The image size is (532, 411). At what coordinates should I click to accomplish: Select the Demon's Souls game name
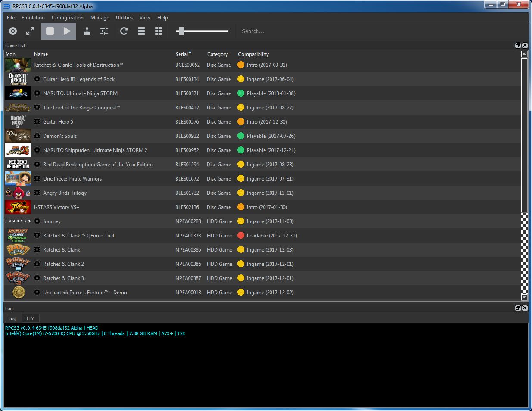tap(60, 136)
